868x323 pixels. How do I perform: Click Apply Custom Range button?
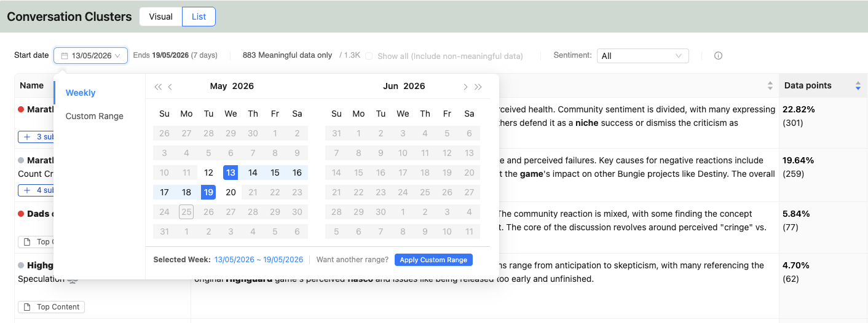[433, 260]
